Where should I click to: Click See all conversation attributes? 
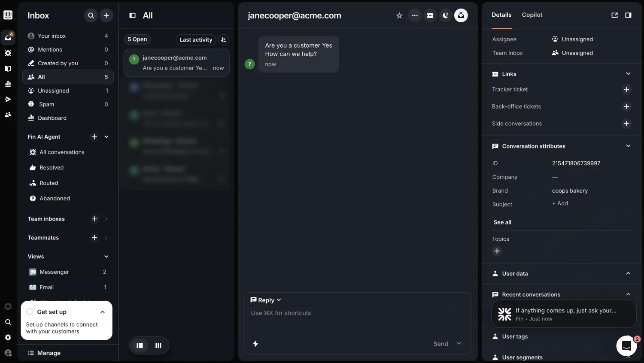coord(502,222)
